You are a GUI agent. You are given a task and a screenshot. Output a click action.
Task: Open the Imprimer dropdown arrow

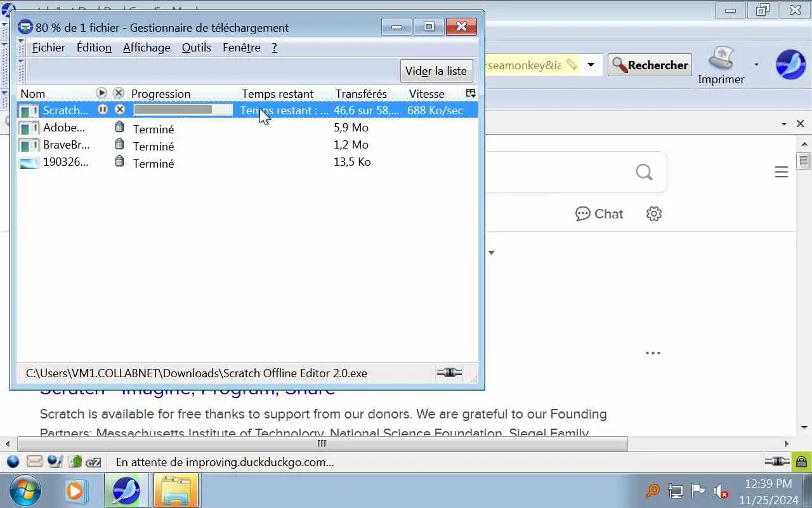coord(756,64)
